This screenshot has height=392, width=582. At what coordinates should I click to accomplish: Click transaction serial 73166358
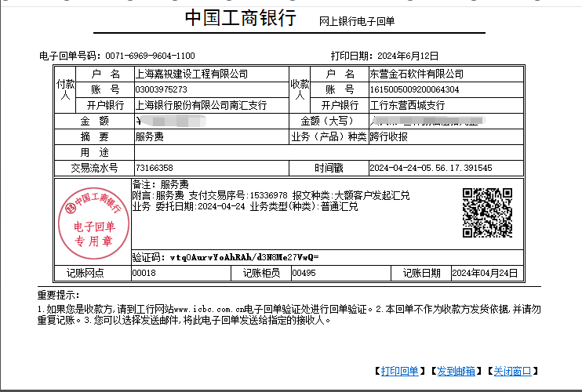(x=154, y=168)
